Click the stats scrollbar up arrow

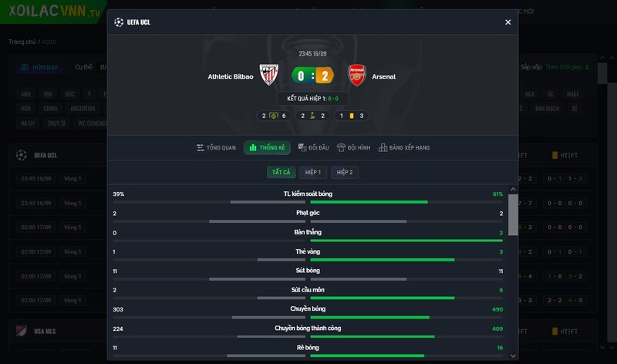pos(513,189)
